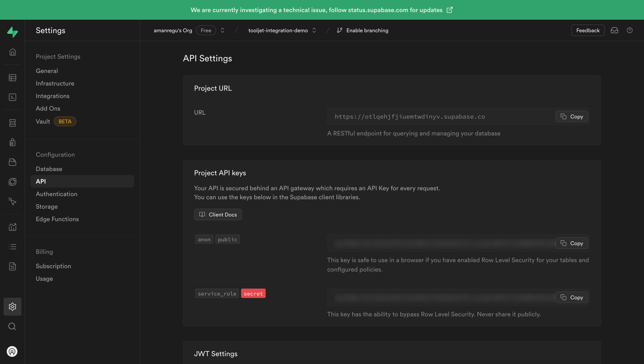Select the General settings menu item
This screenshot has height=364, width=644.
click(x=47, y=71)
